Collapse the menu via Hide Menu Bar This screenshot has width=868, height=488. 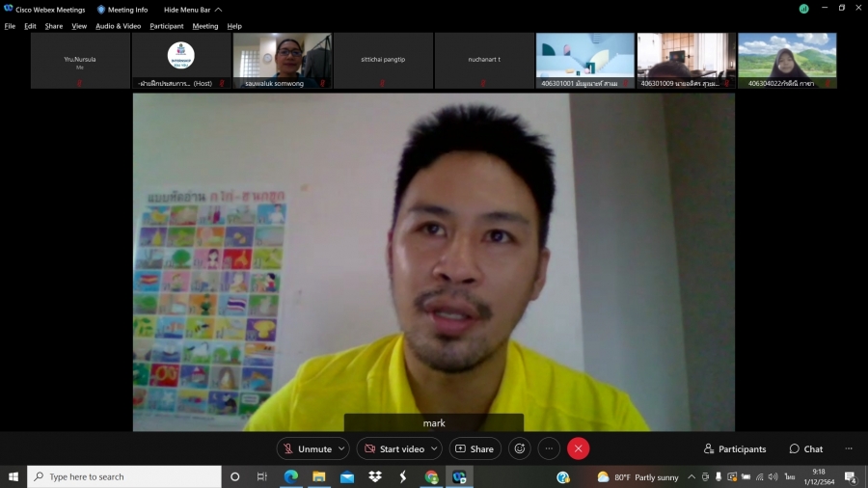click(x=193, y=9)
